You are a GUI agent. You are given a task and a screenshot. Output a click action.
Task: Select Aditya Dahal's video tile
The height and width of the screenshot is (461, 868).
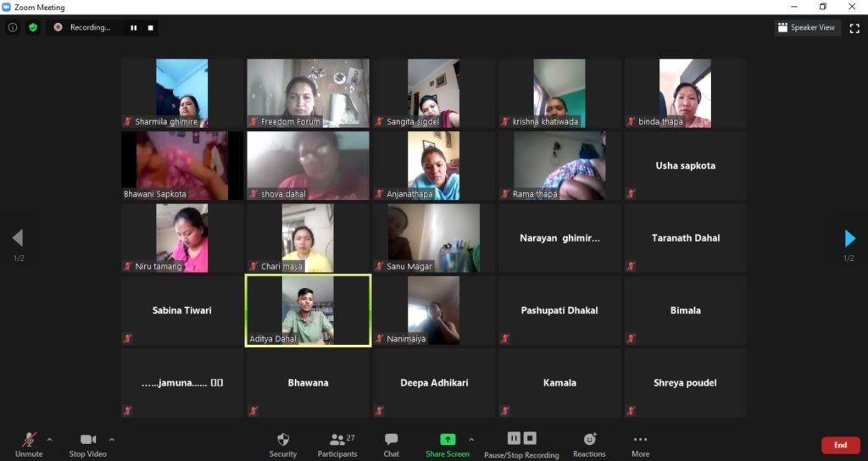(308, 310)
